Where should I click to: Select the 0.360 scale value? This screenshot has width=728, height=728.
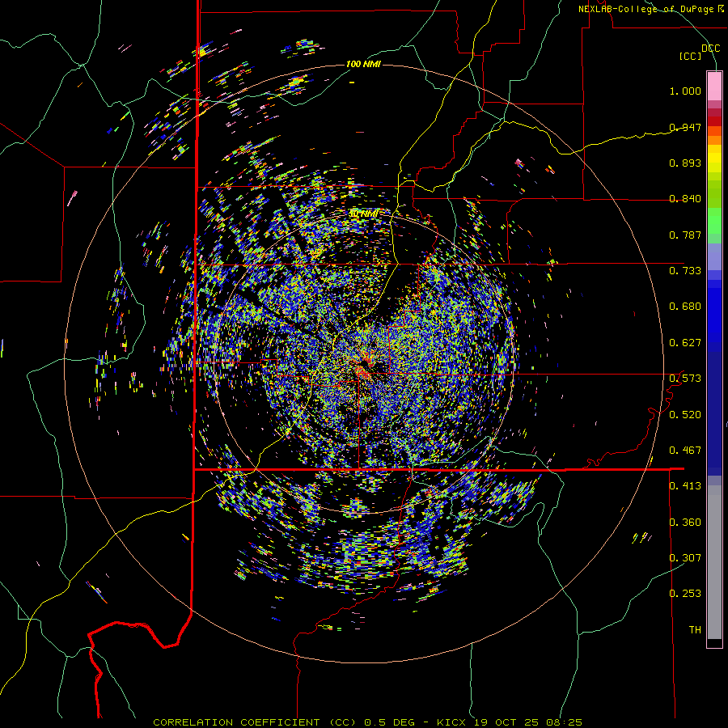coord(685,523)
